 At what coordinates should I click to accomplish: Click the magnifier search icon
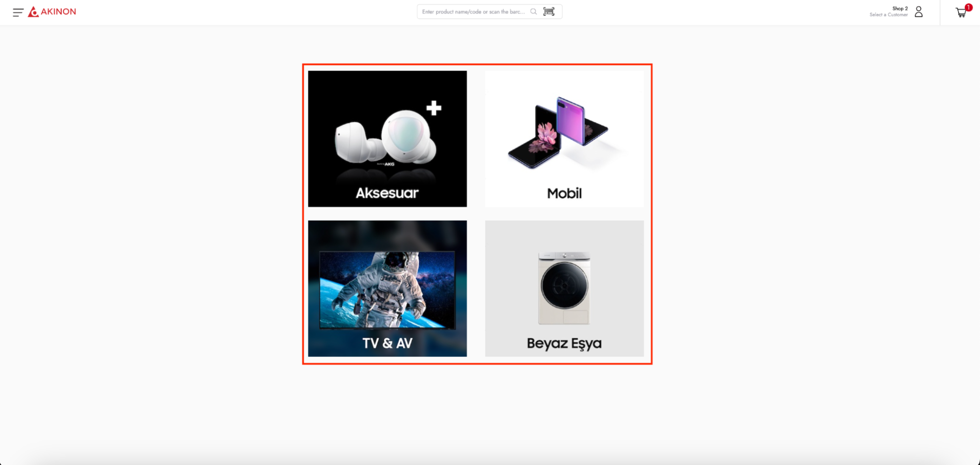coord(533,12)
